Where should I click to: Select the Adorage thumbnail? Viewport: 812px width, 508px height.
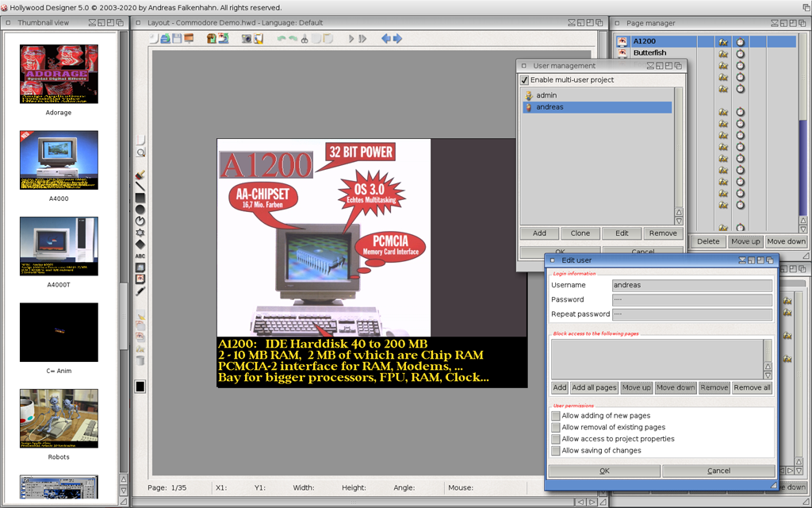coord(59,74)
